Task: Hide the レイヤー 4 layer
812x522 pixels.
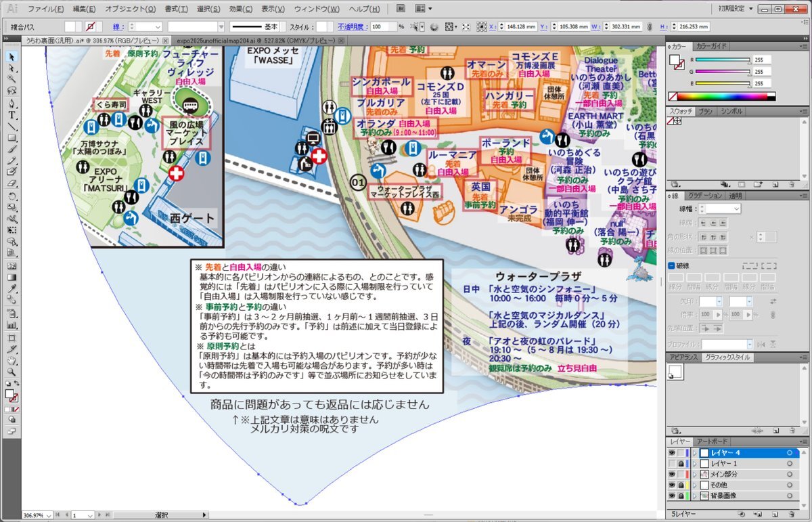Action: pos(672,453)
